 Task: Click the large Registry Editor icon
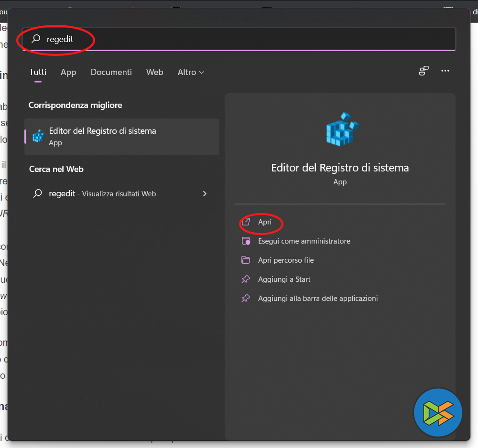[x=342, y=129]
